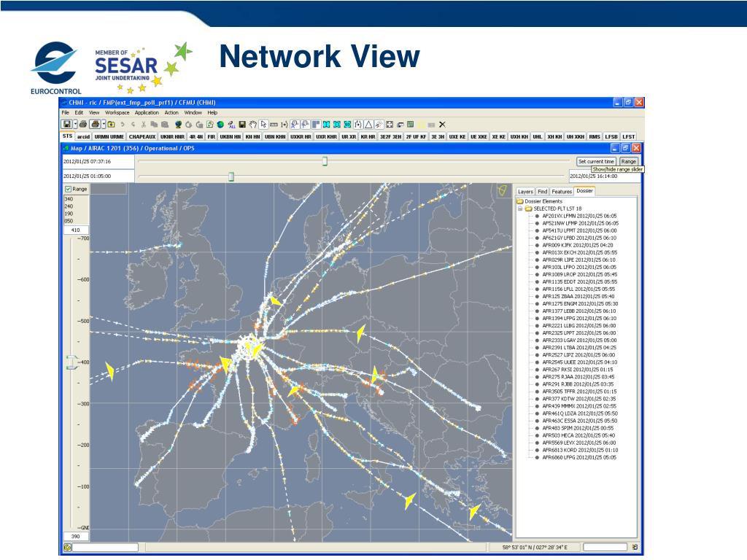Click the Set current time button
This screenshot has width=747, height=560.
(596, 161)
